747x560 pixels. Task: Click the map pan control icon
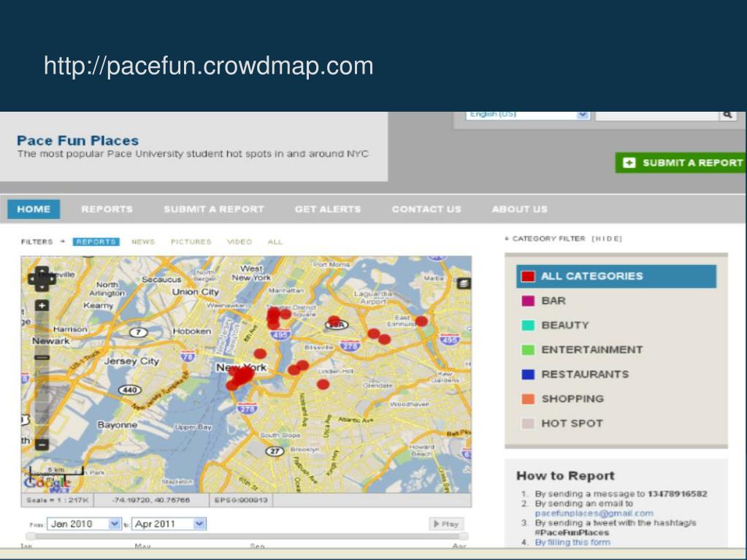coord(42,279)
